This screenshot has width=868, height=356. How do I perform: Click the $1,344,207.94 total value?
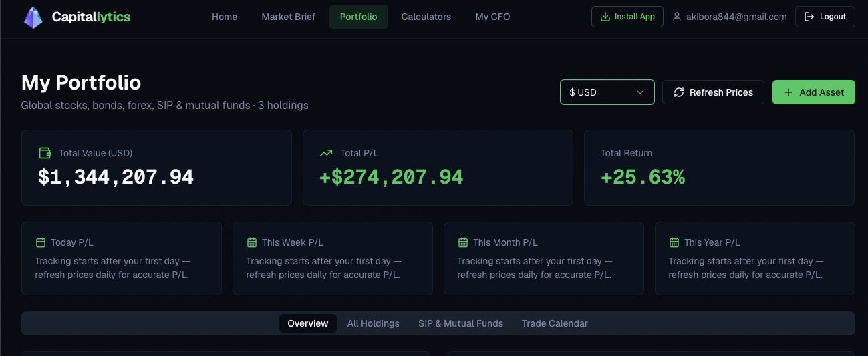click(x=116, y=177)
